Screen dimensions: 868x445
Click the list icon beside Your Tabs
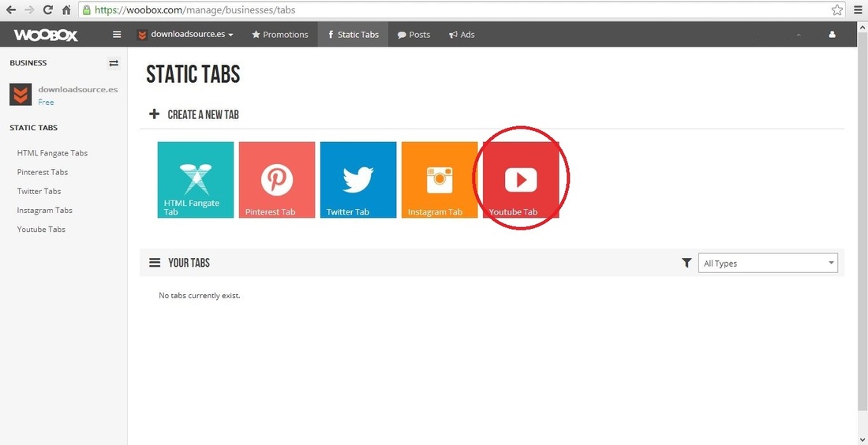tap(155, 263)
